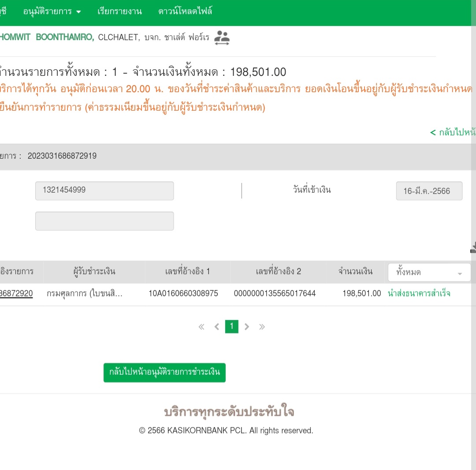The image size is (476, 470).
Task: Go to first page with double-left arrow
Action: (x=201, y=327)
